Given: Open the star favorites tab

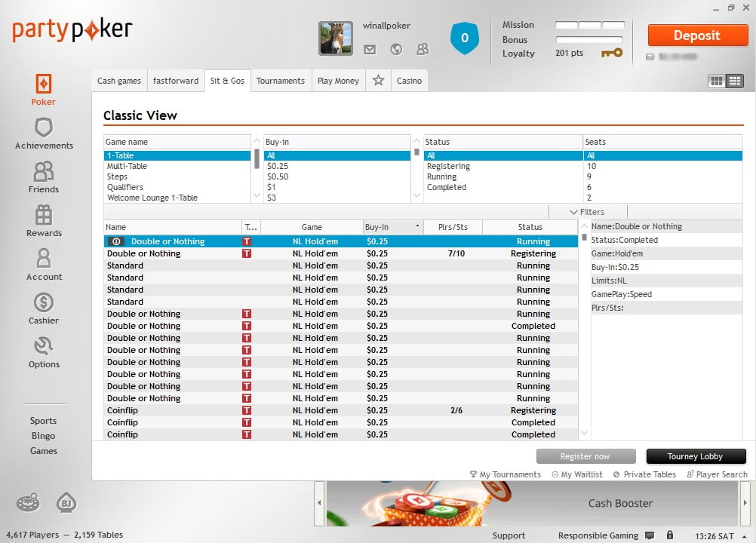Looking at the screenshot, I should tap(379, 81).
